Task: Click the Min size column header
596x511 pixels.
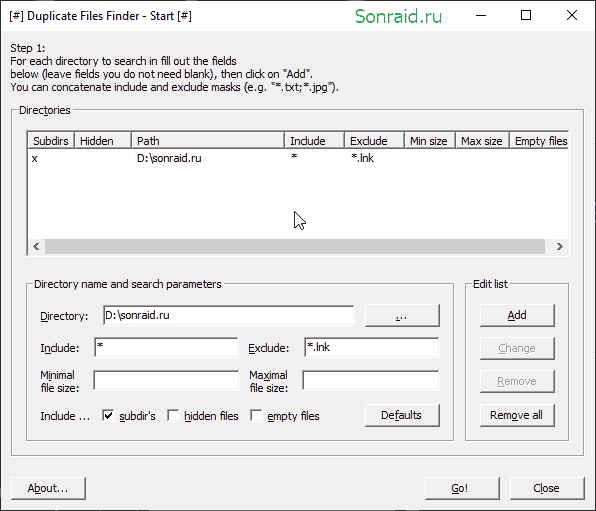Action: tap(430, 141)
